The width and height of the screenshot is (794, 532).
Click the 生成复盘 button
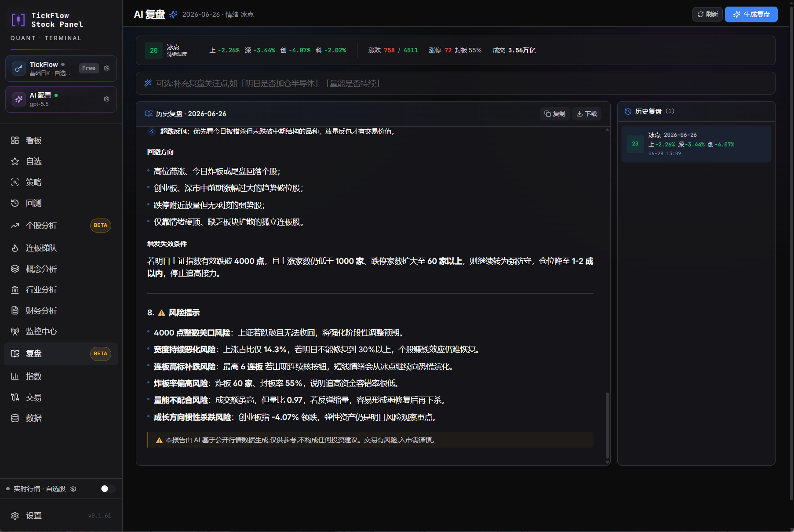coord(751,15)
